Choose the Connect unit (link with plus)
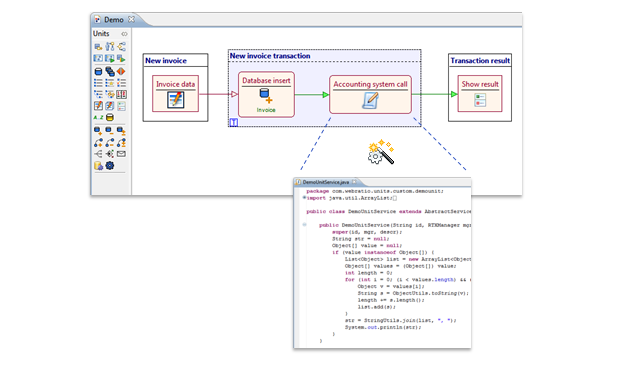Viewport: 640px width, 370px height. click(98, 143)
